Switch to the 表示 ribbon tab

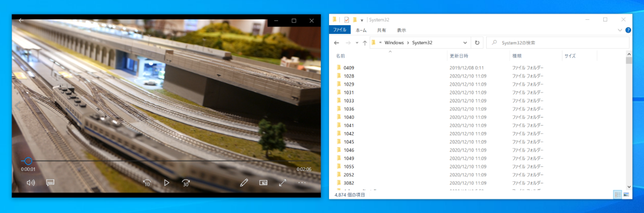(401, 30)
